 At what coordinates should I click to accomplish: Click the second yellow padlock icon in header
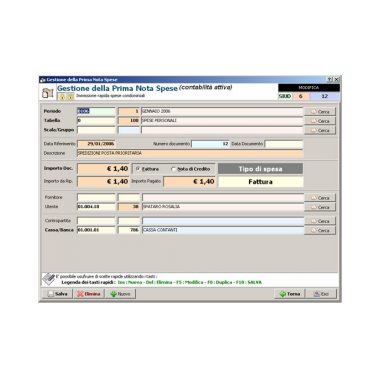point(70,97)
